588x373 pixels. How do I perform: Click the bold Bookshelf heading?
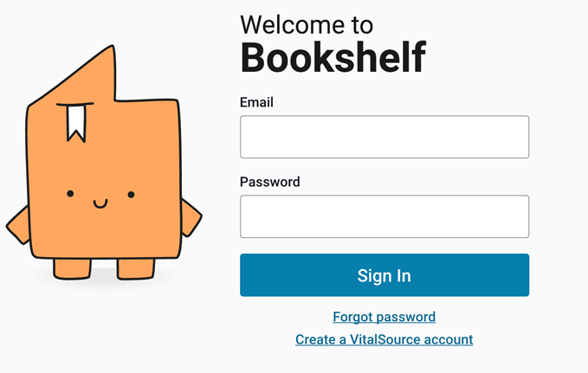pos(333,57)
